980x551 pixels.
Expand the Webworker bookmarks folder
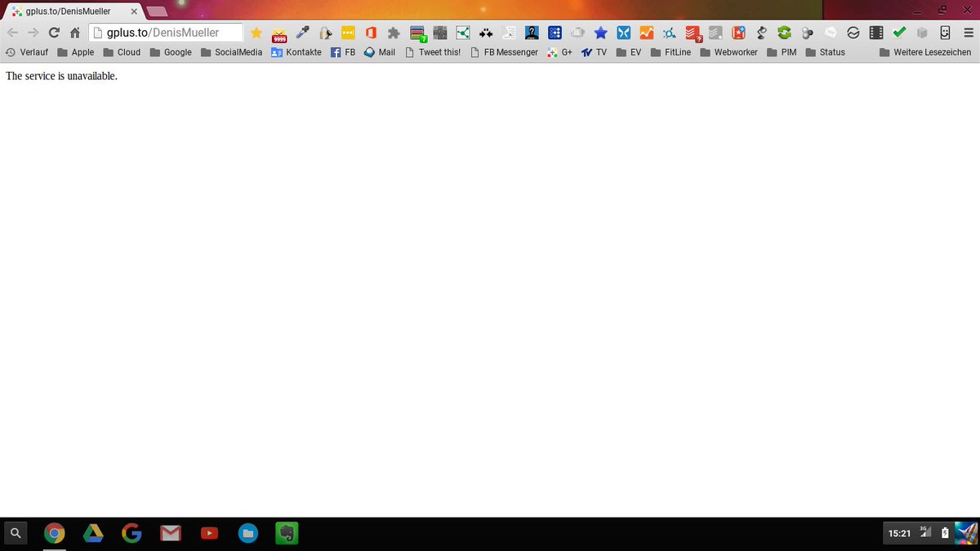729,52
